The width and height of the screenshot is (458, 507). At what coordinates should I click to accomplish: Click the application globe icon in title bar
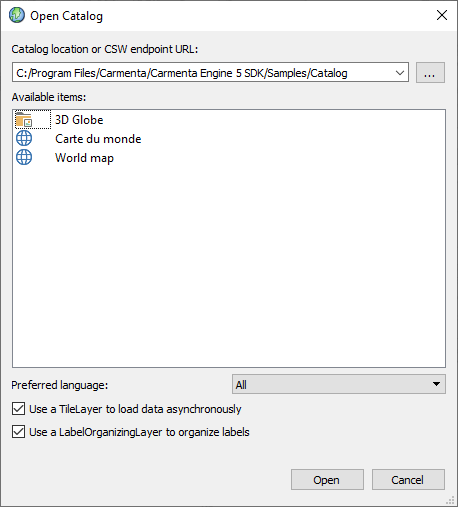(17, 15)
